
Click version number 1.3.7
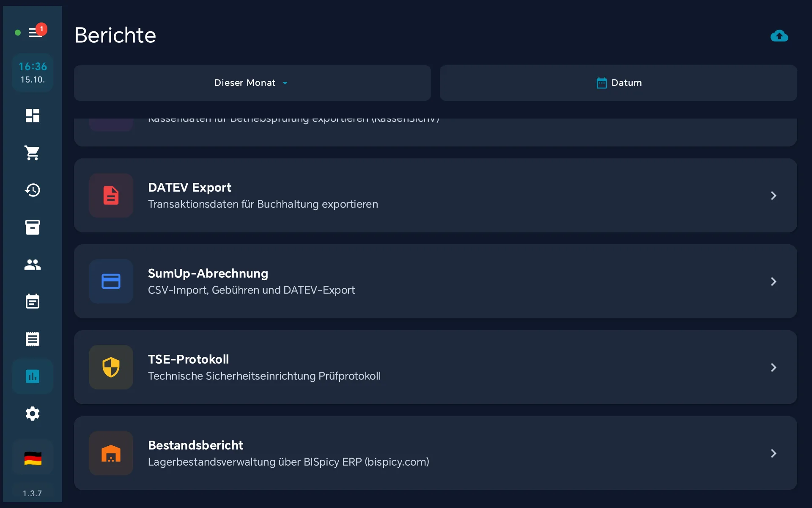pyautogui.click(x=33, y=494)
